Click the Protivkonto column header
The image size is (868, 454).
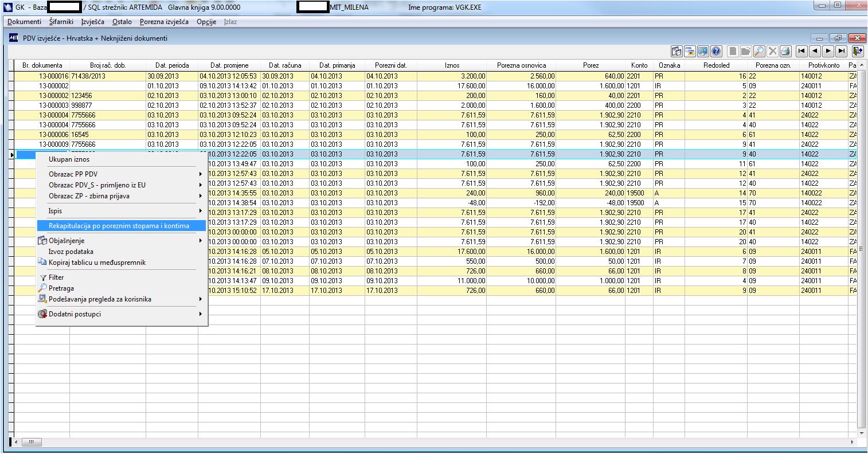point(824,65)
